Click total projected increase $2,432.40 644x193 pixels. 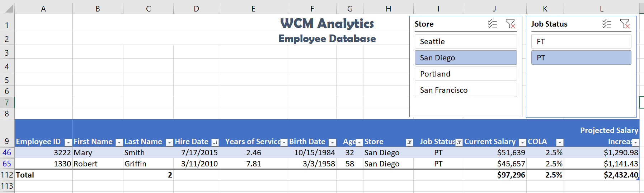[x=602, y=175]
